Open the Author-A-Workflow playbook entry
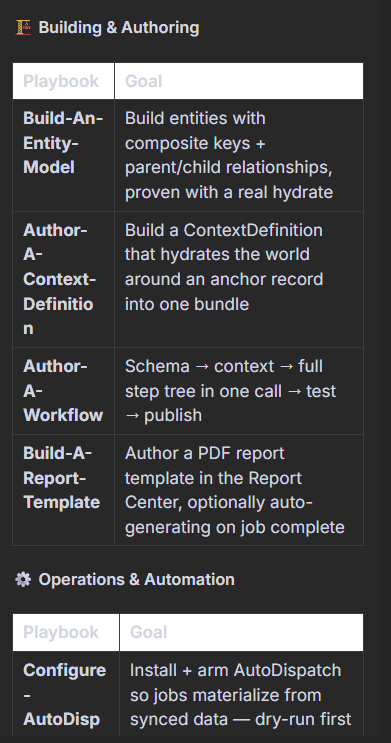This screenshot has width=391, height=743. tap(63, 391)
